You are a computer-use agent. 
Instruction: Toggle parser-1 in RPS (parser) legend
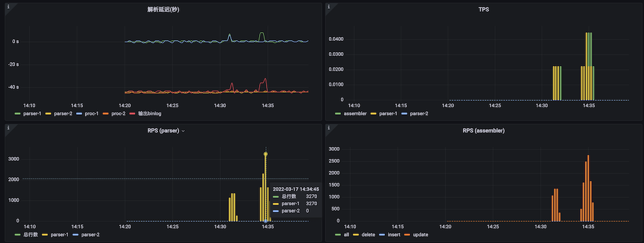pyautogui.click(x=60, y=235)
